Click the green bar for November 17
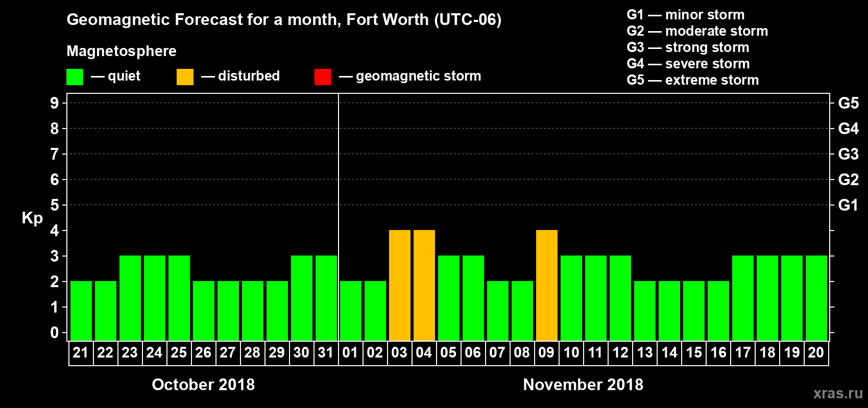 (743, 298)
